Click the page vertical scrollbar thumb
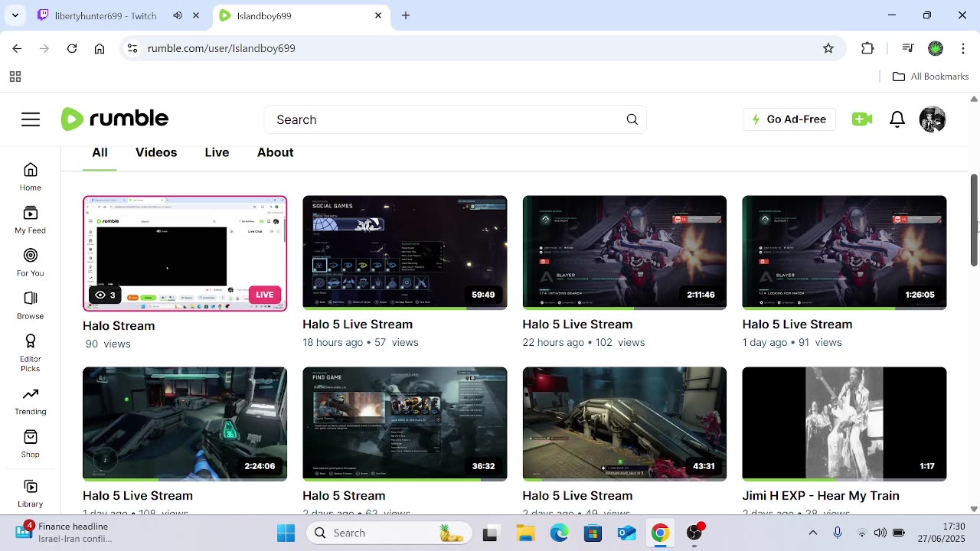The width and height of the screenshot is (980, 551). (x=974, y=220)
